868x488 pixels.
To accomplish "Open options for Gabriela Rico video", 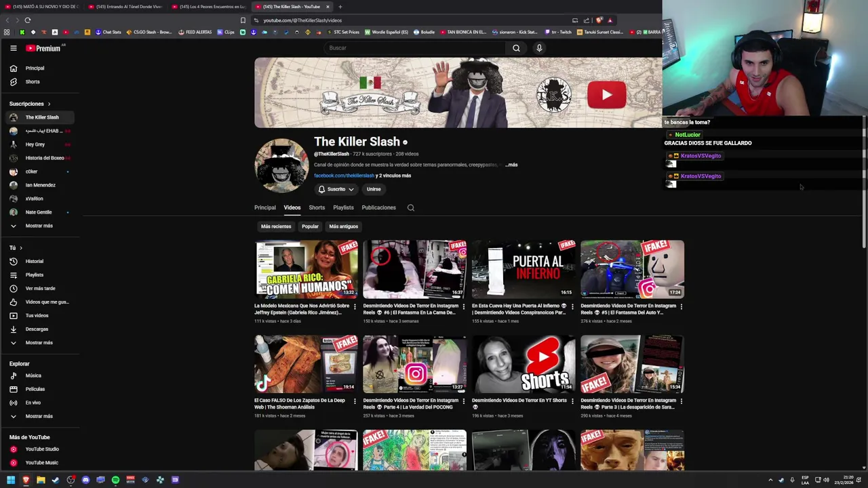I will point(355,306).
